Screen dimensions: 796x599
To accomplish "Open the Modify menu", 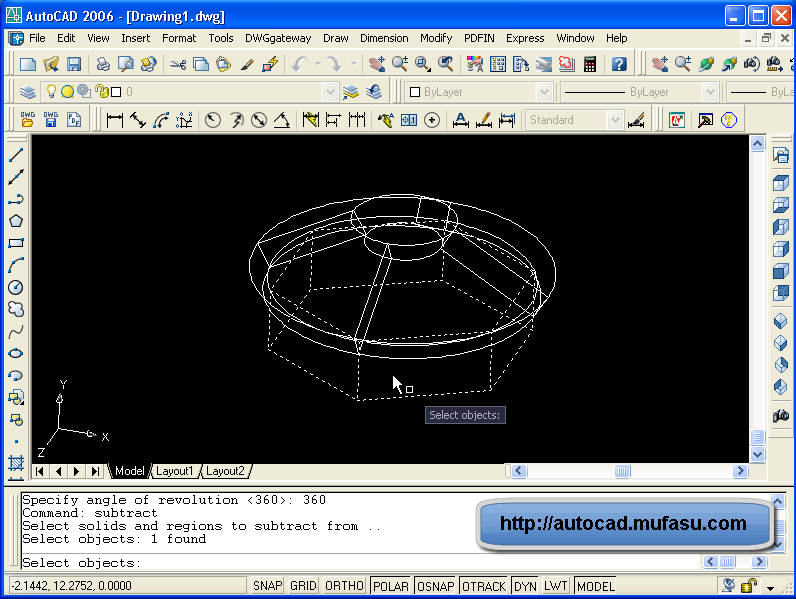I will pos(436,38).
